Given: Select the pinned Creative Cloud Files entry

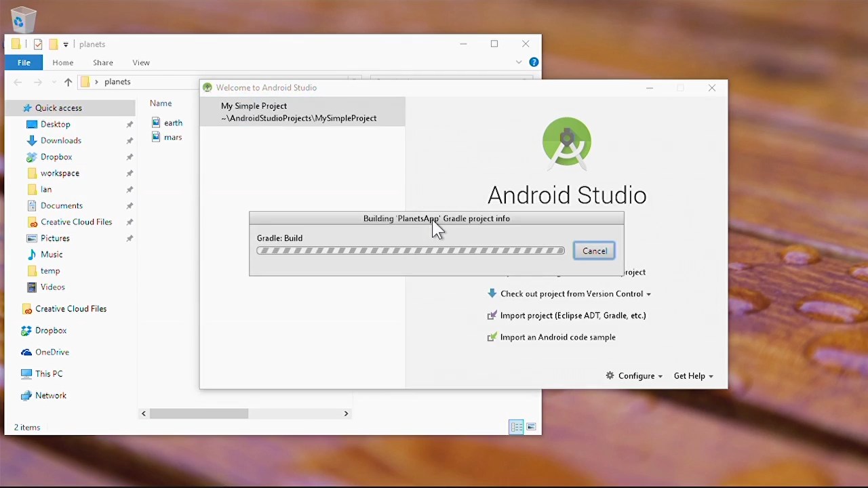Looking at the screenshot, I should [x=76, y=222].
